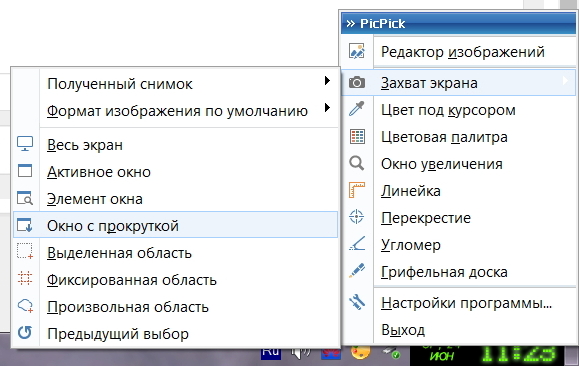This screenshot has height=366, width=579.
Task: Click the eyedropper color picker icon
Action: [x=357, y=109]
